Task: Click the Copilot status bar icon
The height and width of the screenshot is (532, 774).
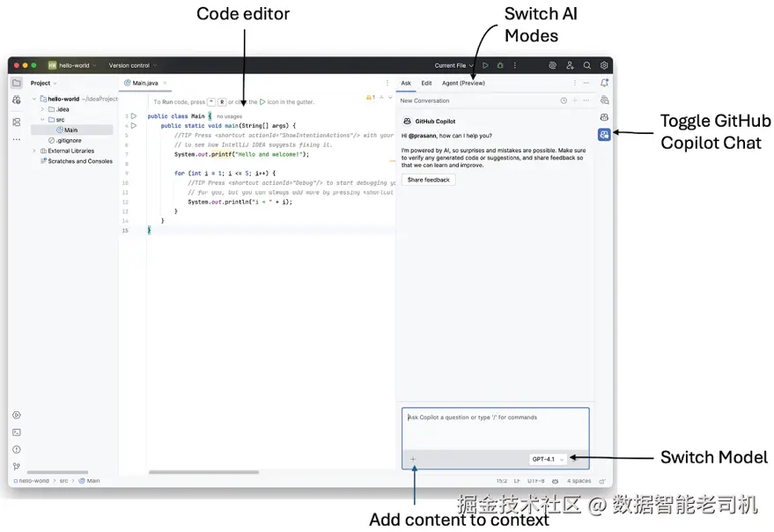Action: pyautogui.click(x=556, y=481)
